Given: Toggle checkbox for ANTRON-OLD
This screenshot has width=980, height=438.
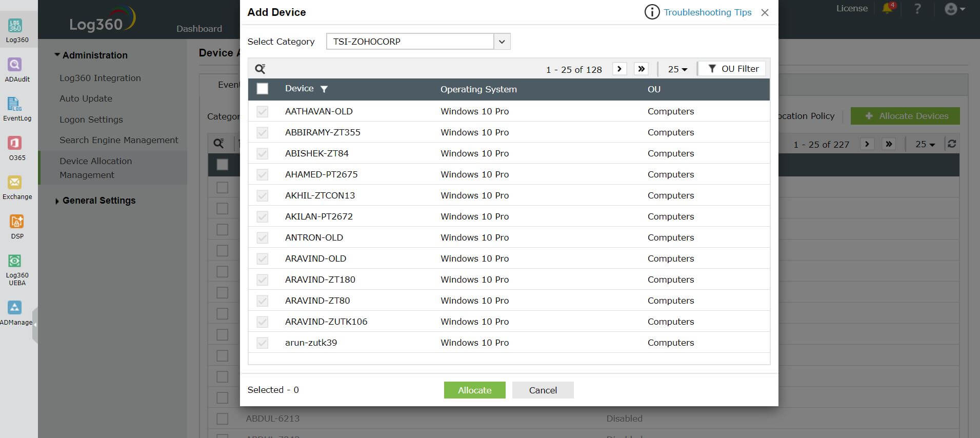Looking at the screenshot, I should [x=262, y=237].
